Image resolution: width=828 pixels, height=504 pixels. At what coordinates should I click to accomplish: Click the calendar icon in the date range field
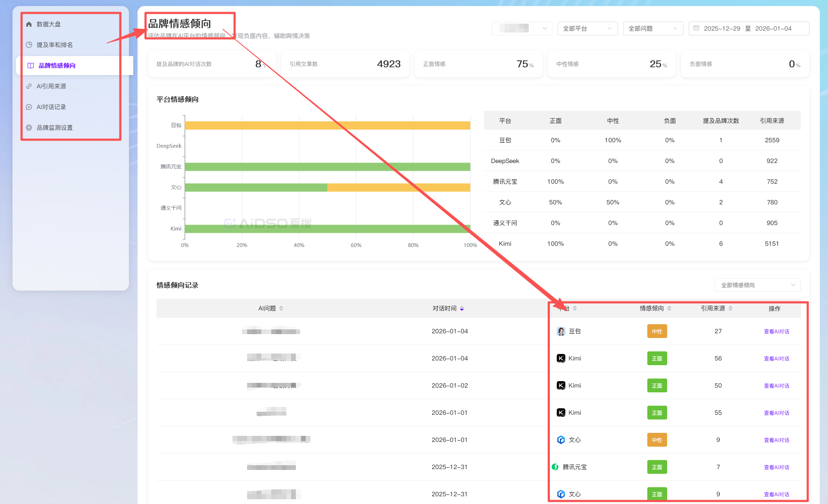[x=696, y=28]
